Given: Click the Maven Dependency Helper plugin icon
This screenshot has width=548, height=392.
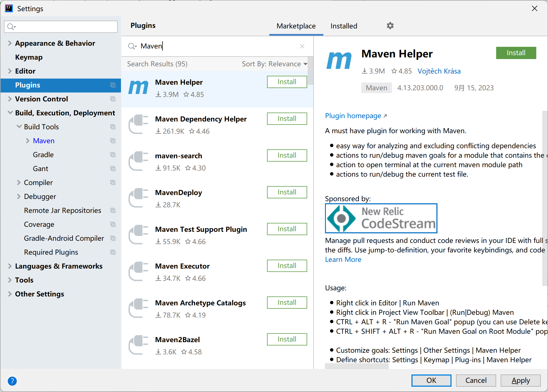Looking at the screenshot, I should pos(138,125).
